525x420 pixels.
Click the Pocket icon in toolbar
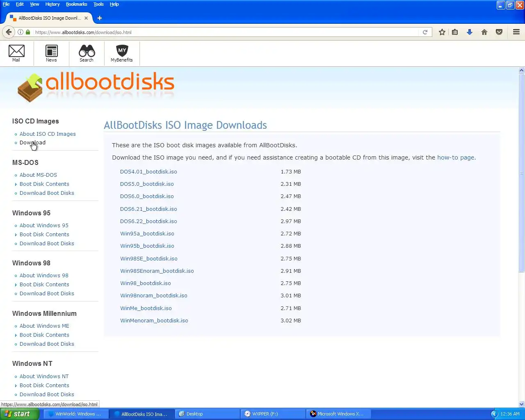(x=499, y=32)
